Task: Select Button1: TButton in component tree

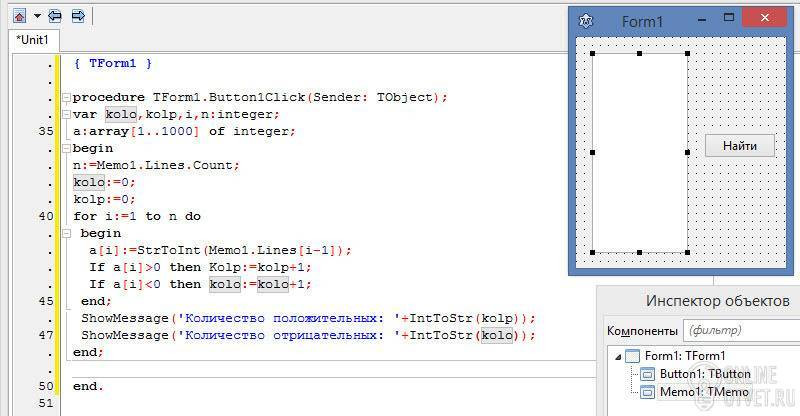Action: pos(705,374)
